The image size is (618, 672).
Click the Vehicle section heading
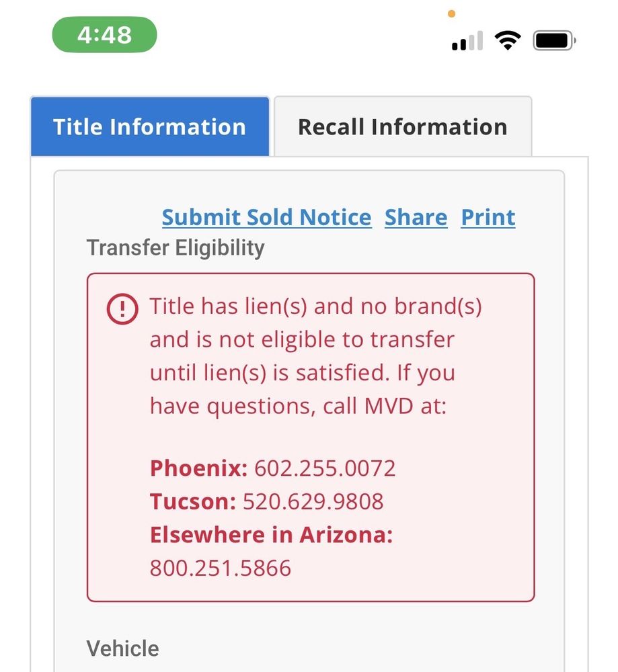(123, 648)
